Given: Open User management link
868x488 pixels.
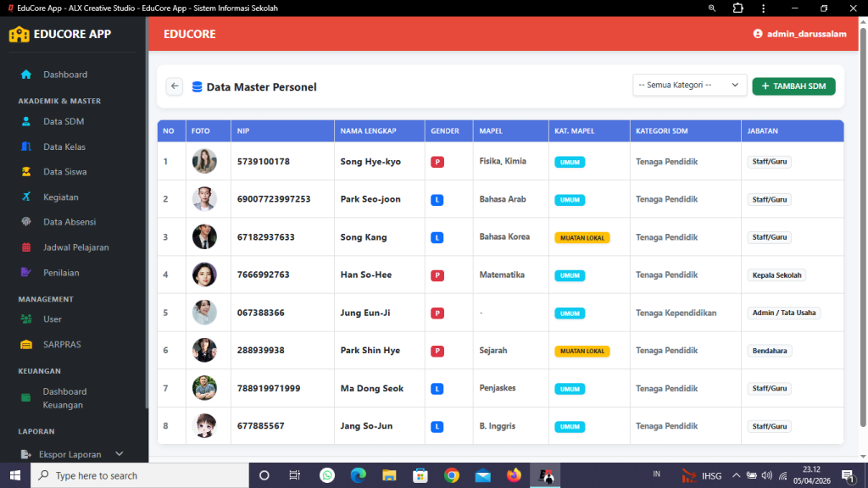Looking at the screenshot, I should (53, 319).
